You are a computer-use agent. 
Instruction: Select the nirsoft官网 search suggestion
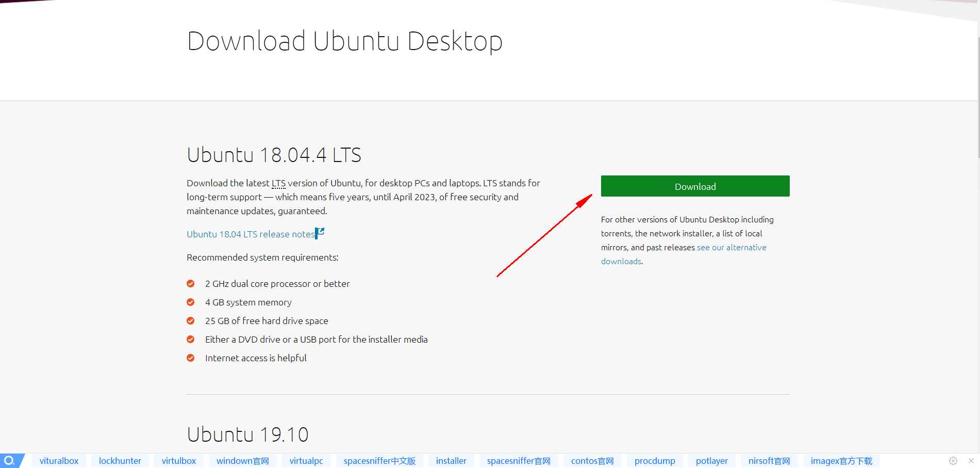coord(769,461)
